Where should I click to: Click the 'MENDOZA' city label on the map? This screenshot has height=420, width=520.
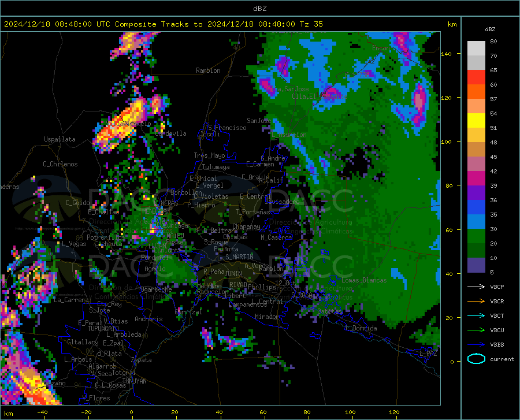tap(154, 211)
